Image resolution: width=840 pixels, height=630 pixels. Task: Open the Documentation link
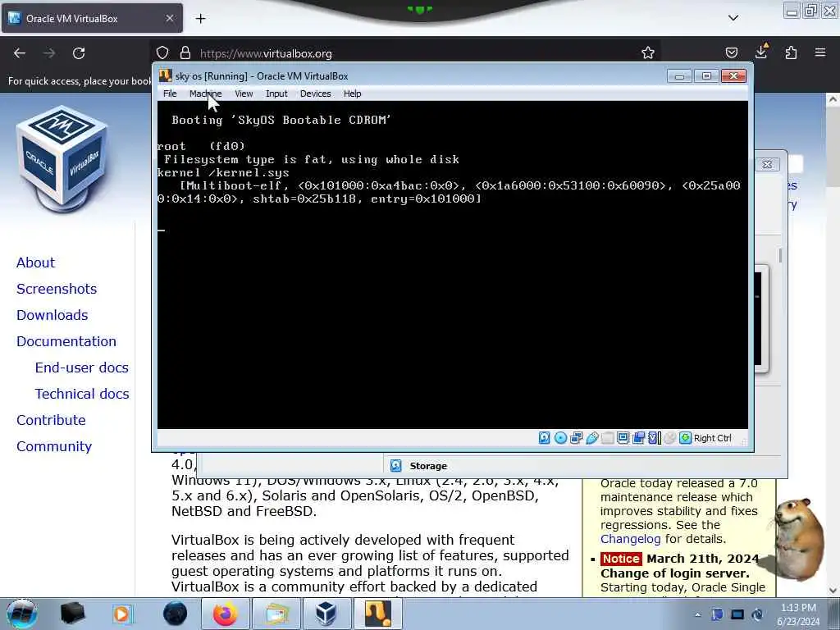pyautogui.click(x=66, y=341)
